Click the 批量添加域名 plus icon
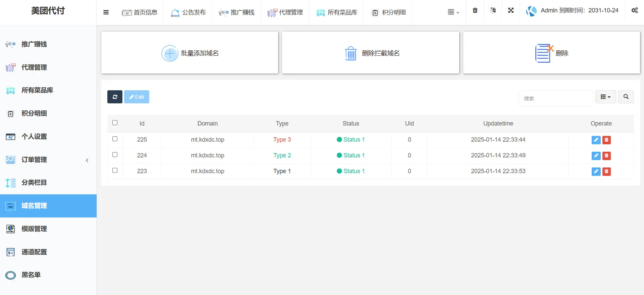This screenshot has width=644, height=295. 170,53
